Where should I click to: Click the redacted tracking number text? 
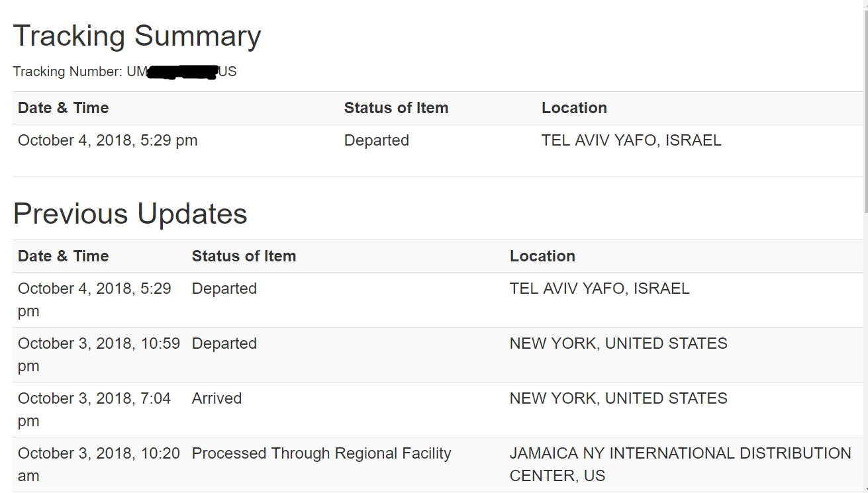point(181,71)
